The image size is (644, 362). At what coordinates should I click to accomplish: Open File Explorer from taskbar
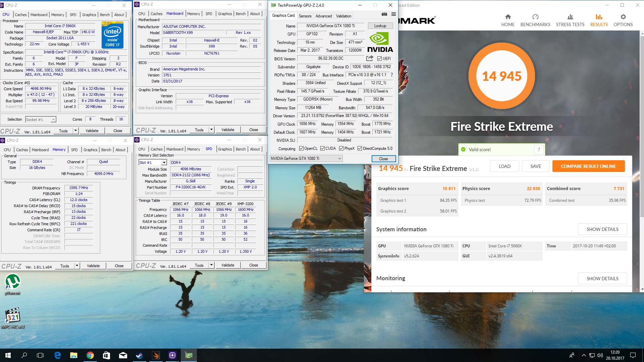[x=74, y=355]
